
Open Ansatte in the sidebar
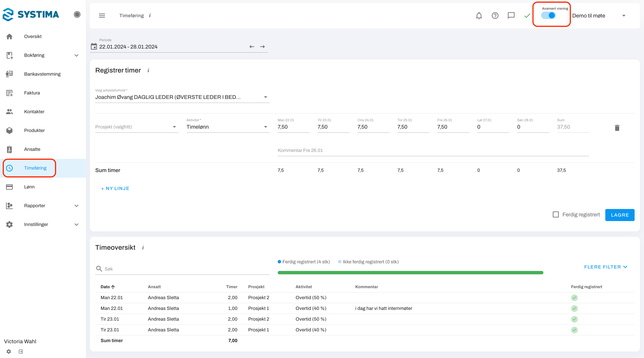pos(32,149)
